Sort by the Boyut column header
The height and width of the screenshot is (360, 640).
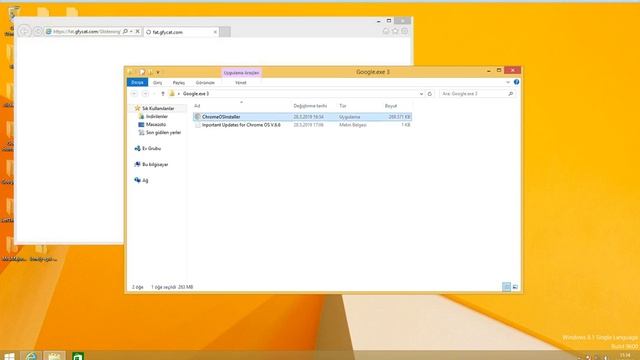click(x=391, y=106)
